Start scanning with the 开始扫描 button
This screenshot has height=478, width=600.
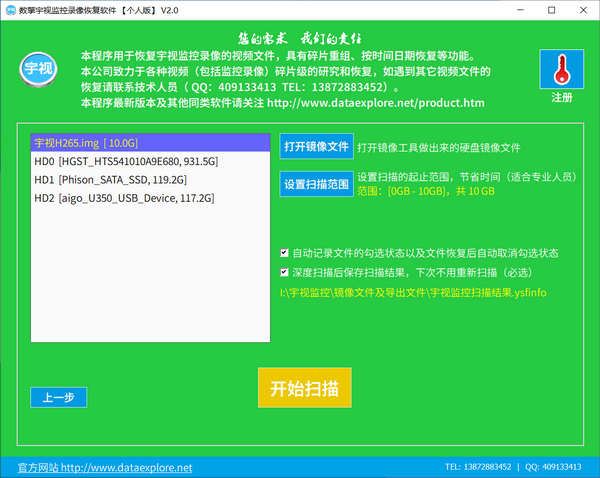[305, 388]
